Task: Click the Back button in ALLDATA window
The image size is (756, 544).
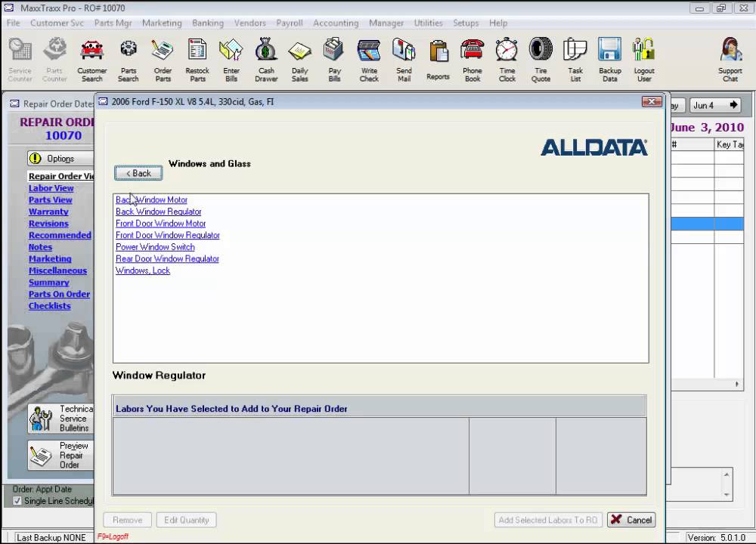Action: pos(138,173)
